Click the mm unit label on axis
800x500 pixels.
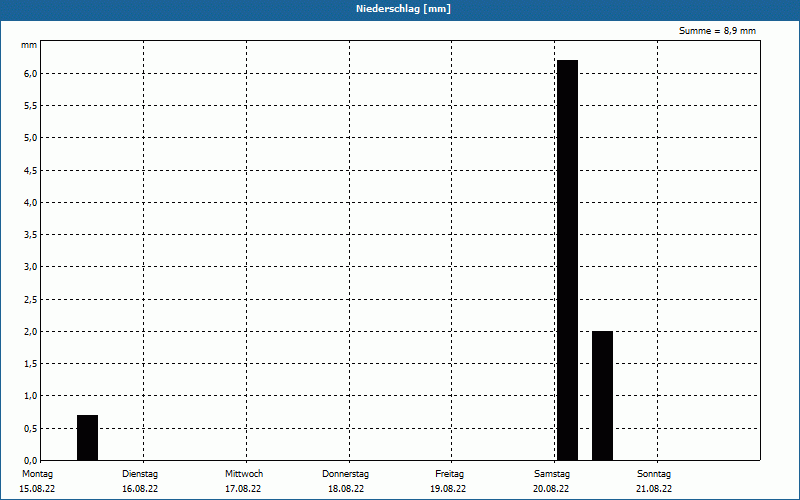pyautogui.click(x=29, y=45)
